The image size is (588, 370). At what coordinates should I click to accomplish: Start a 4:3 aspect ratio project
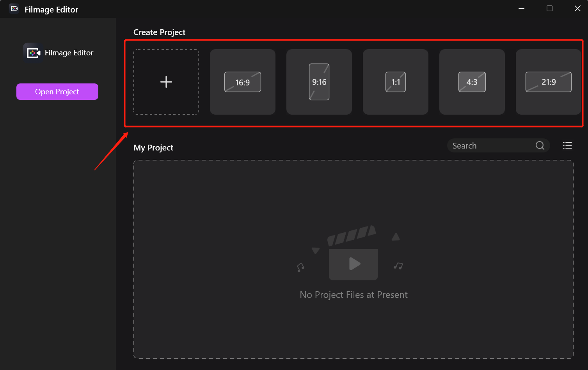click(x=472, y=82)
